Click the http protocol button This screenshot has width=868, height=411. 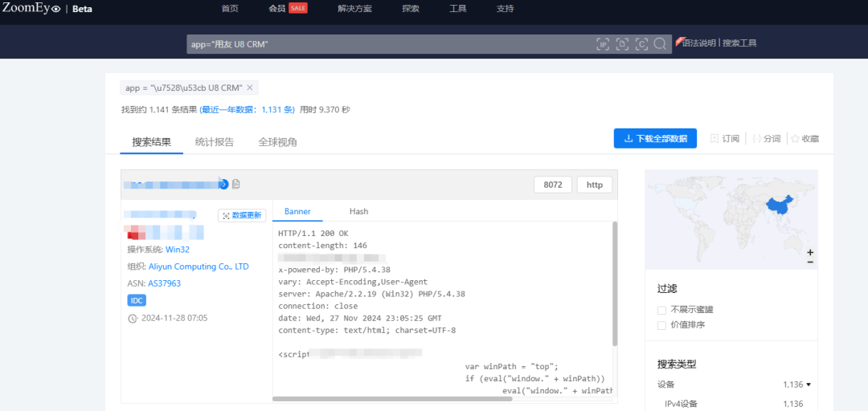[595, 185]
